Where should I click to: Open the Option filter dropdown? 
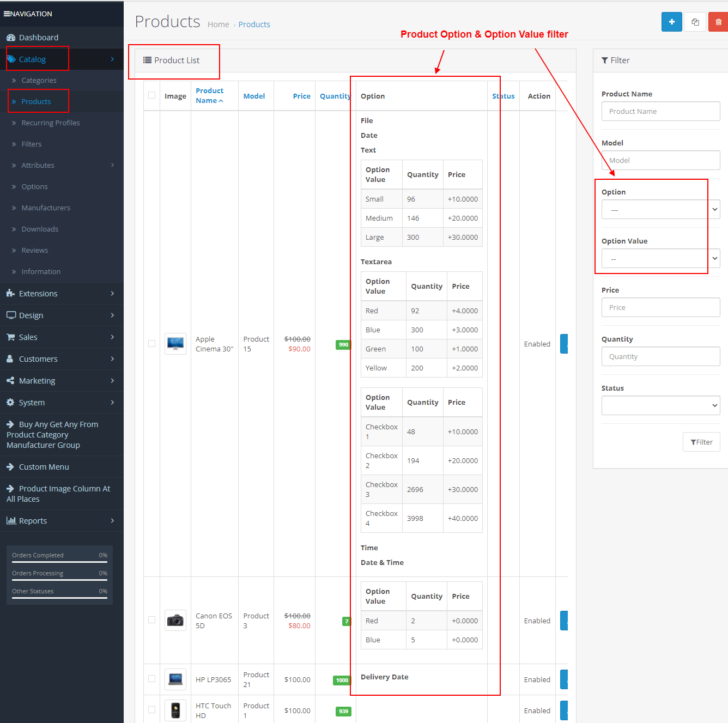click(x=660, y=209)
